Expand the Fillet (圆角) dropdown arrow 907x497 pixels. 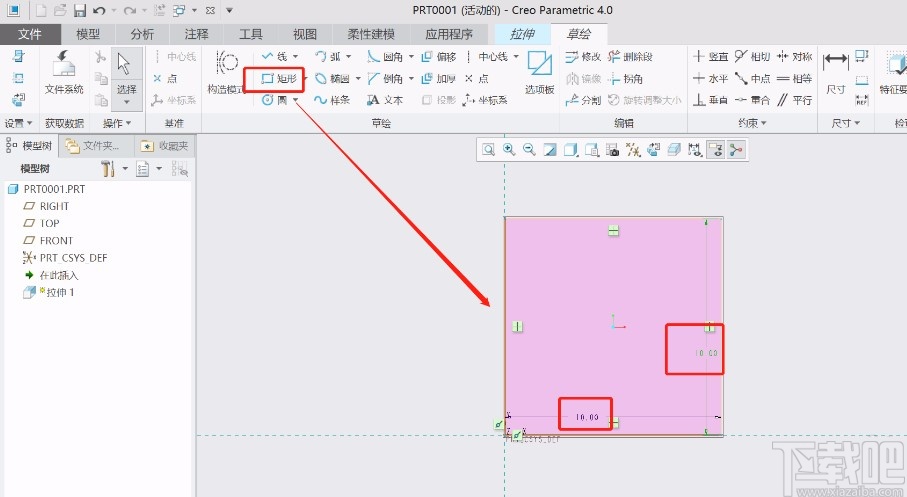click(411, 57)
